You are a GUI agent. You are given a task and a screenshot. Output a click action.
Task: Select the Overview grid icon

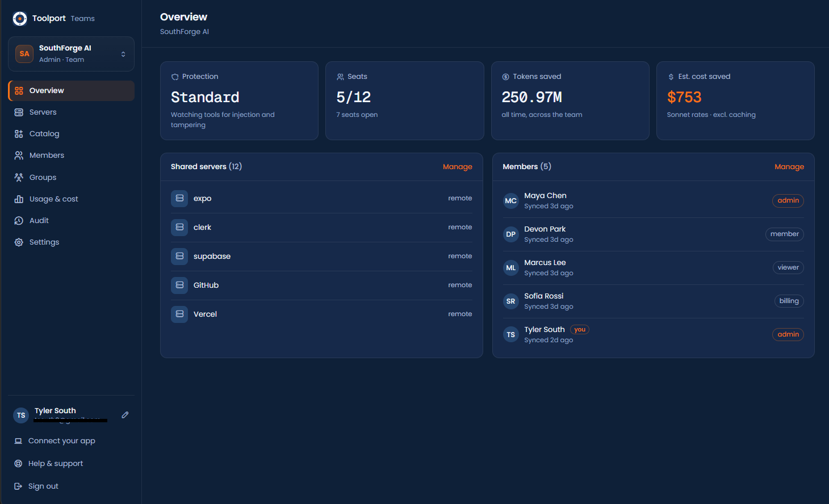(19, 91)
